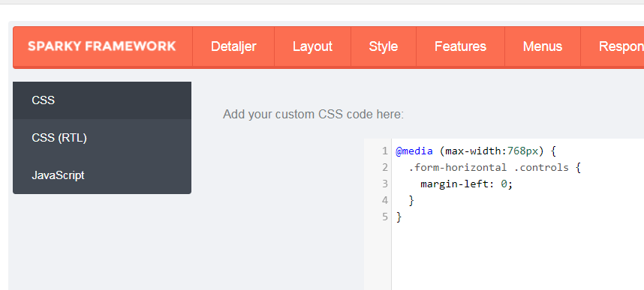Image resolution: width=644 pixels, height=290 pixels.
Task: Select CSS (RTL) in the sidebar
Action: (x=102, y=138)
